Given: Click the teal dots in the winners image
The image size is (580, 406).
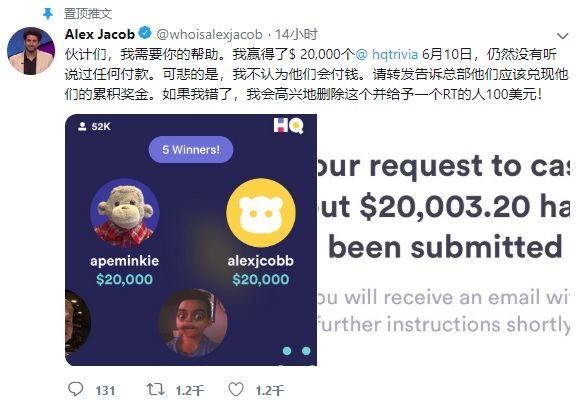Looking at the screenshot, I should [x=297, y=351].
